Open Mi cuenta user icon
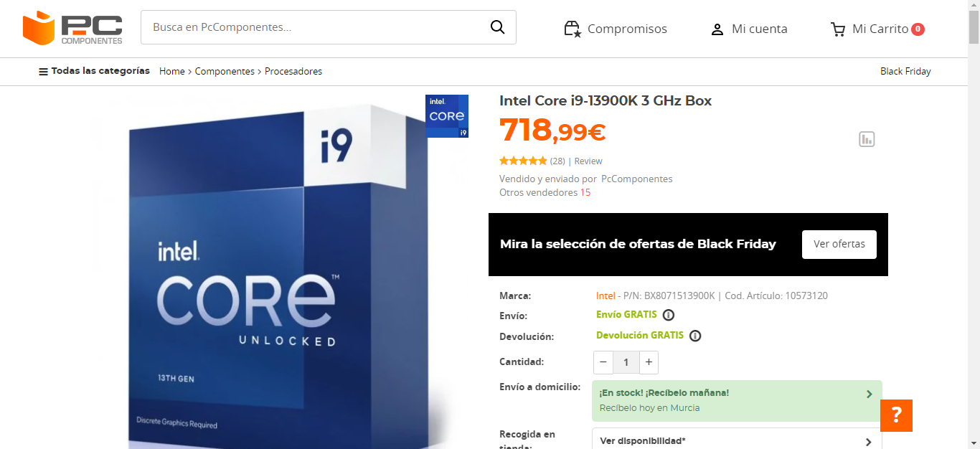Screen dimensions: 980x449 [717, 29]
